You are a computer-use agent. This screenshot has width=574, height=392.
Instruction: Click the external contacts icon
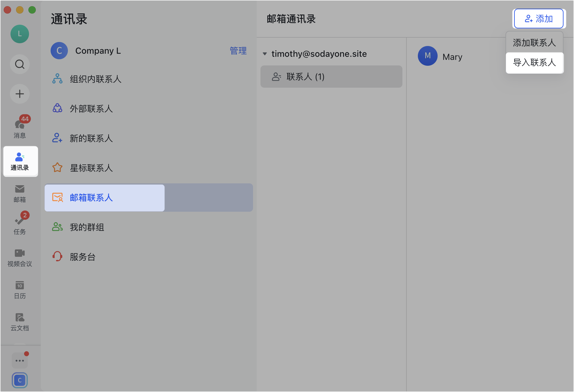pyautogui.click(x=57, y=108)
